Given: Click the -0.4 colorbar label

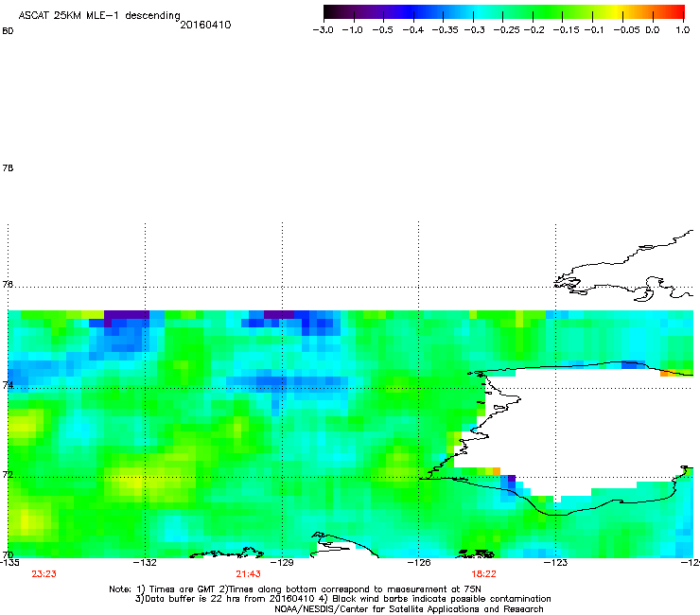Looking at the screenshot, I should [413, 30].
